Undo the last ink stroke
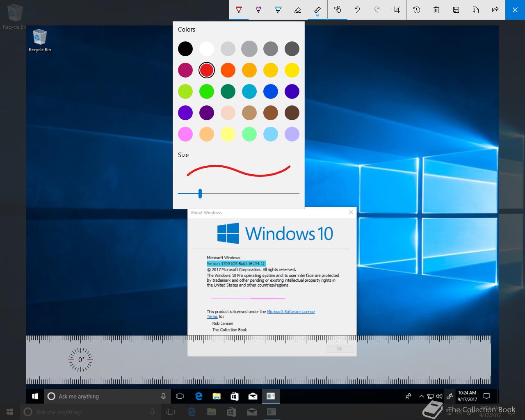 pyautogui.click(x=357, y=9)
